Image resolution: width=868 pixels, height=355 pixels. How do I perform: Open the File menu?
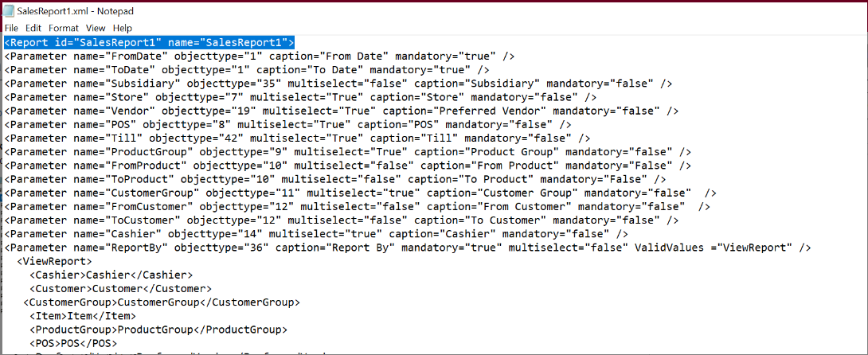(x=11, y=28)
